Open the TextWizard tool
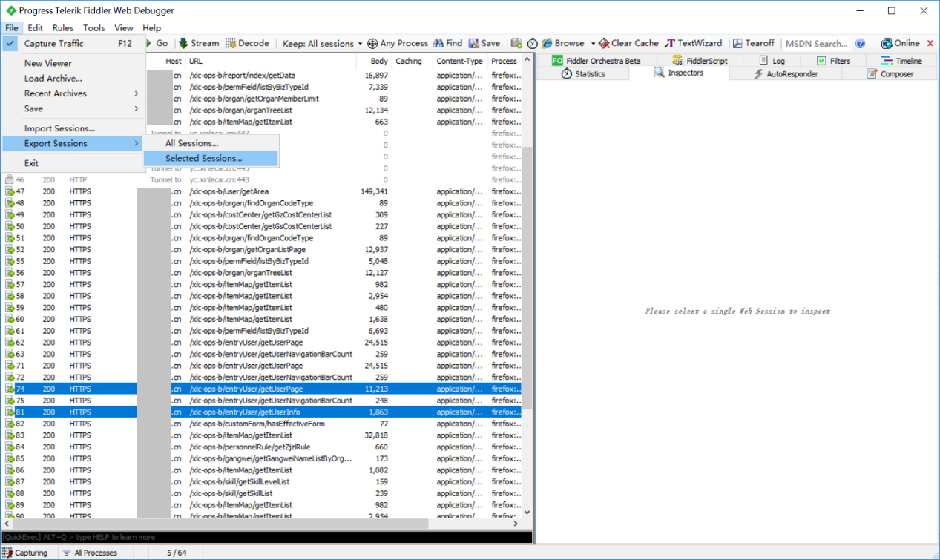The height and width of the screenshot is (560, 940). (694, 44)
